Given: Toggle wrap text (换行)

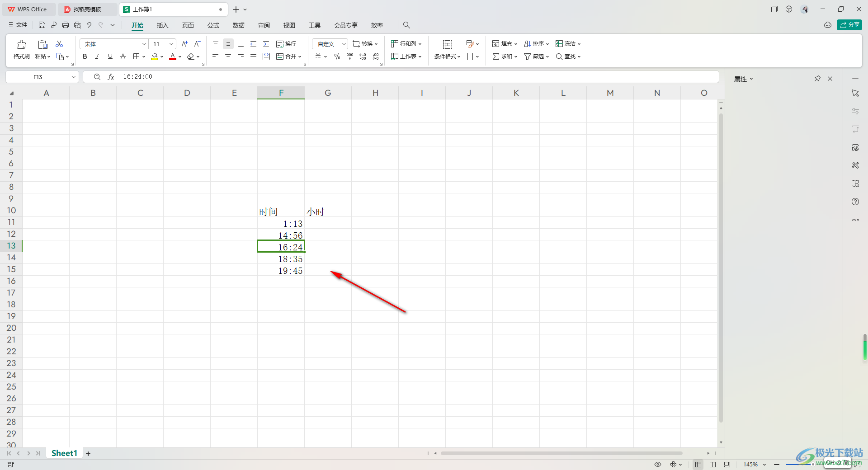Looking at the screenshot, I should click(286, 44).
